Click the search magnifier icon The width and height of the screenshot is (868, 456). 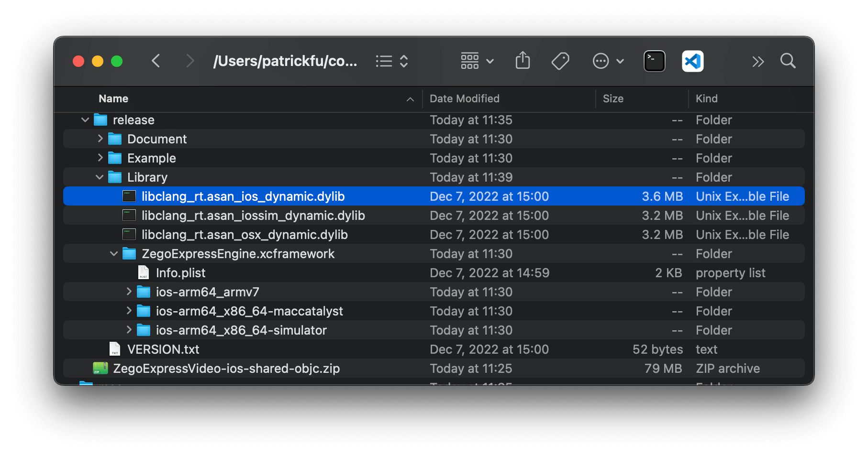(x=788, y=61)
